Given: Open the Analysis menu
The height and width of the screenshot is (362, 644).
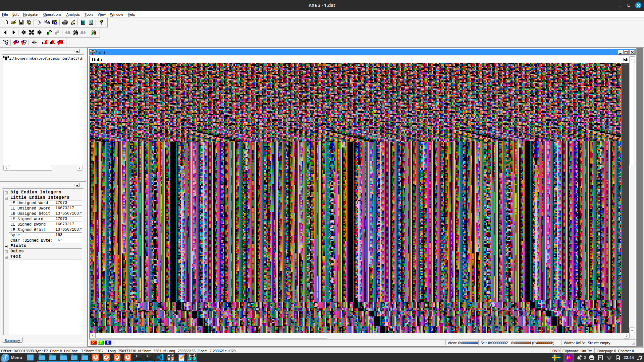Looking at the screenshot, I should click(73, 14).
